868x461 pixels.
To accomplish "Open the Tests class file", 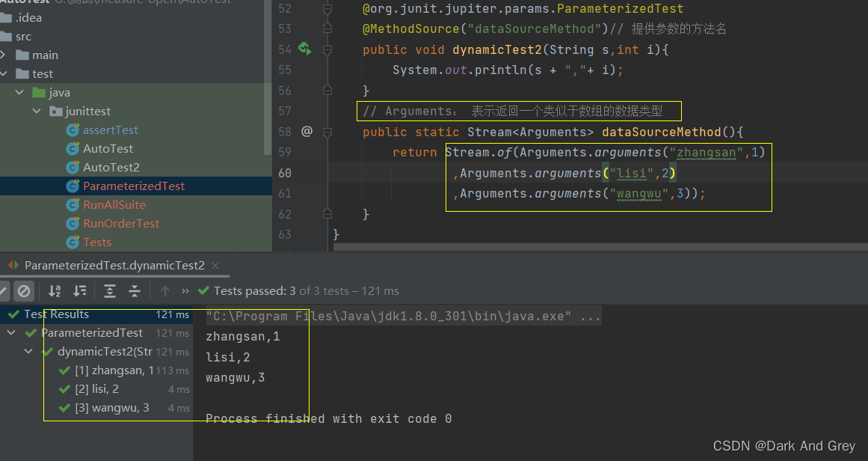I will coord(97,242).
